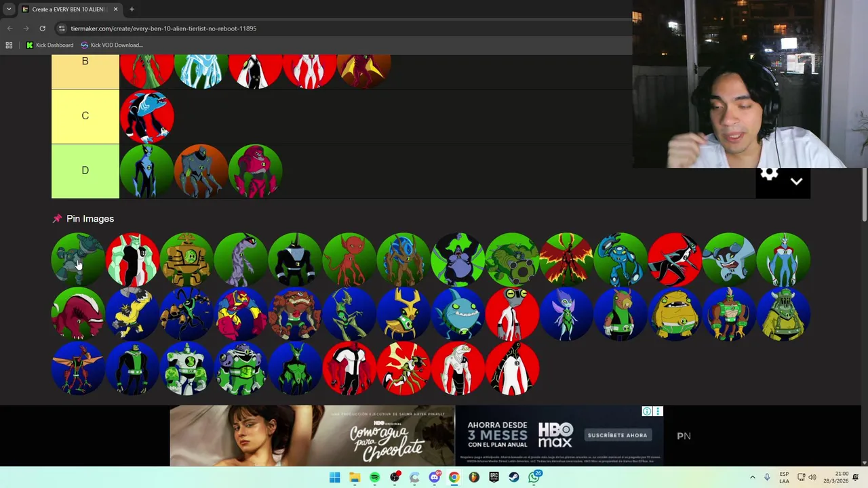The height and width of the screenshot is (488, 868).
Task: Open the browser tab search dropdown
Action: [9, 9]
